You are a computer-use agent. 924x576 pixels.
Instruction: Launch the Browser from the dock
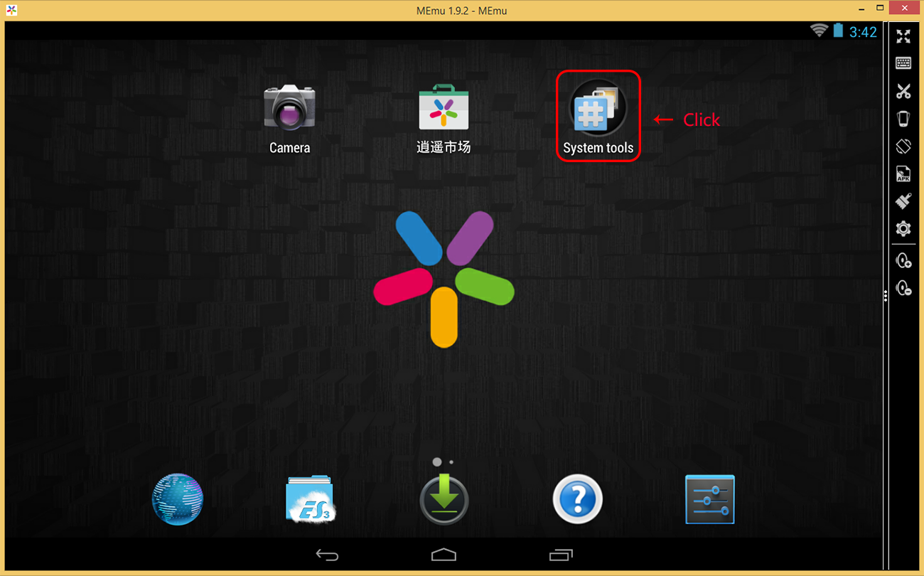tap(177, 498)
